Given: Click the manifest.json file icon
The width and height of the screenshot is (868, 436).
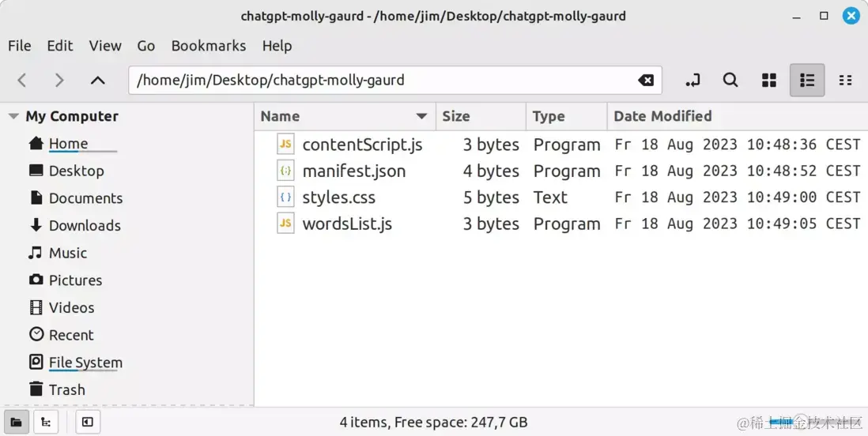Looking at the screenshot, I should [285, 171].
